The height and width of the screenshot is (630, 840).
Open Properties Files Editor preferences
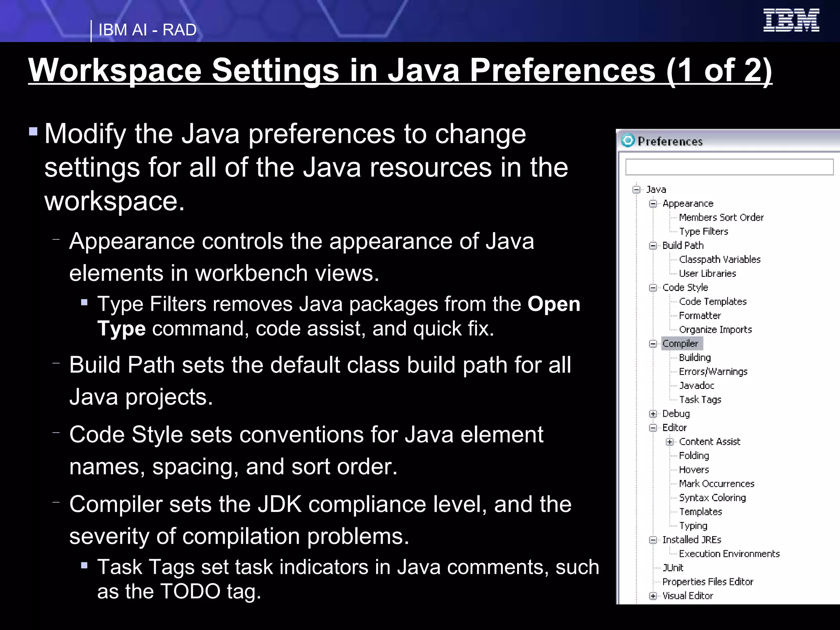point(708,582)
